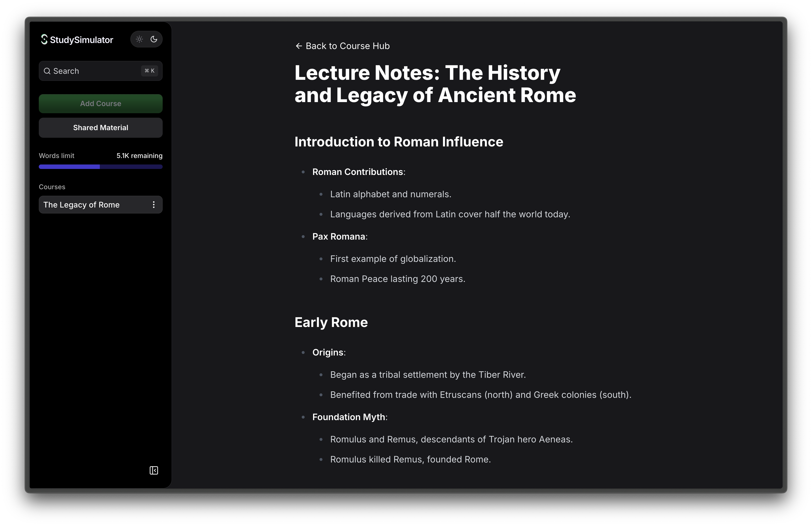Open options for The Legacy of Rome

click(154, 205)
